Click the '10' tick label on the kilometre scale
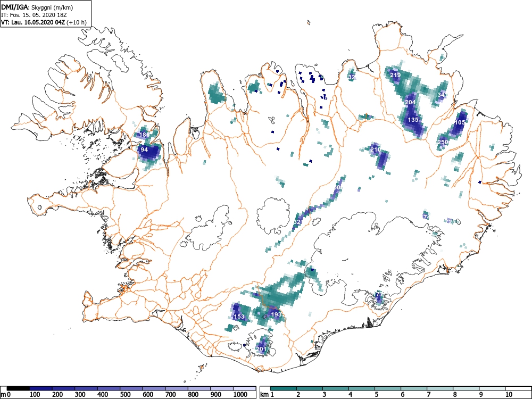Image resolution: width=532 pixels, height=399 pixels. (x=508, y=395)
